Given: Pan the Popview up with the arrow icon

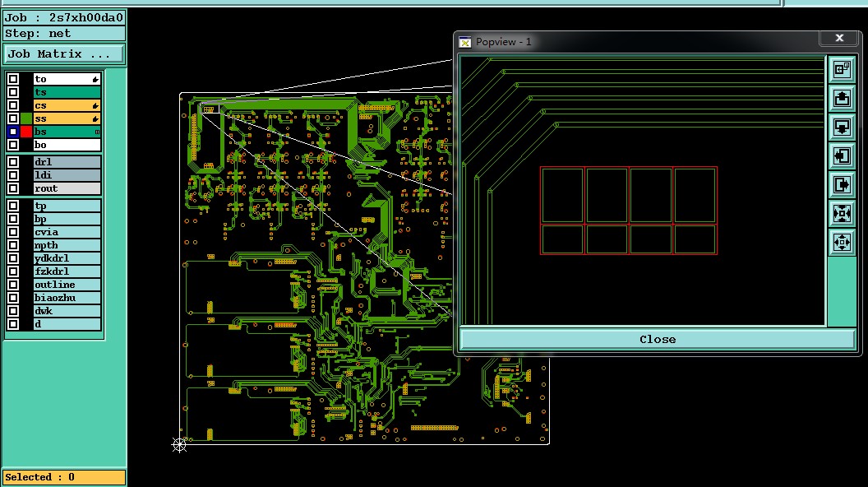Looking at the screenshot, I should point(842,98).
